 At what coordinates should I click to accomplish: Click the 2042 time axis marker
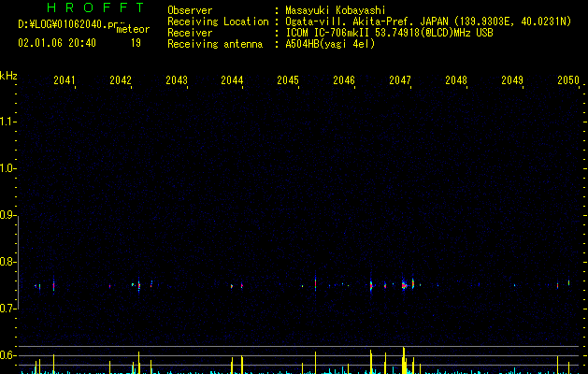pyautogui.click(x=121, y=79)
